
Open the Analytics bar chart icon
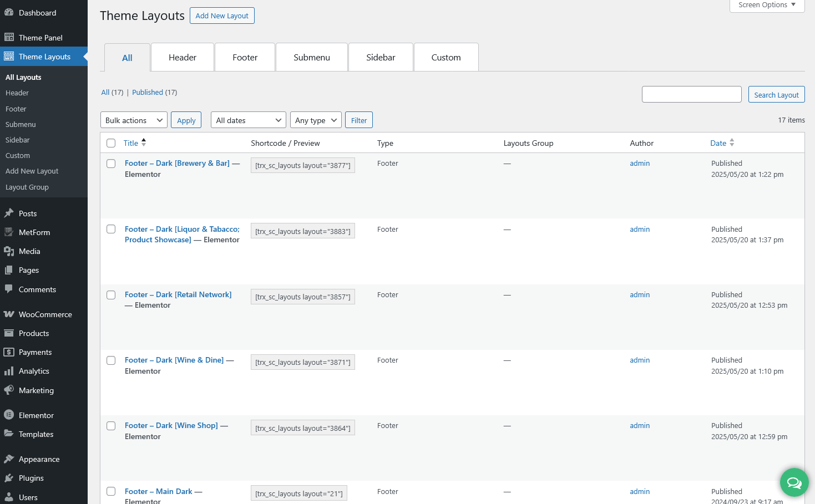point(9,371)
